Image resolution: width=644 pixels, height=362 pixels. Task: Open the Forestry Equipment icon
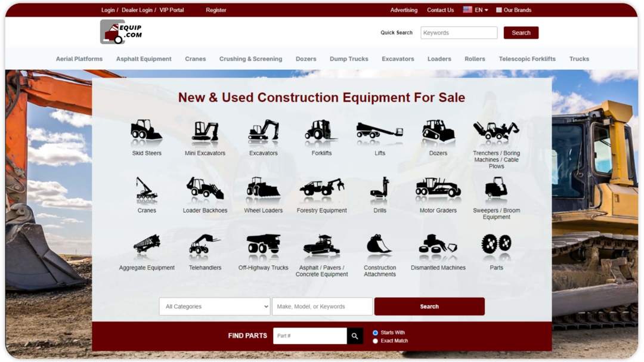(321, 187)
